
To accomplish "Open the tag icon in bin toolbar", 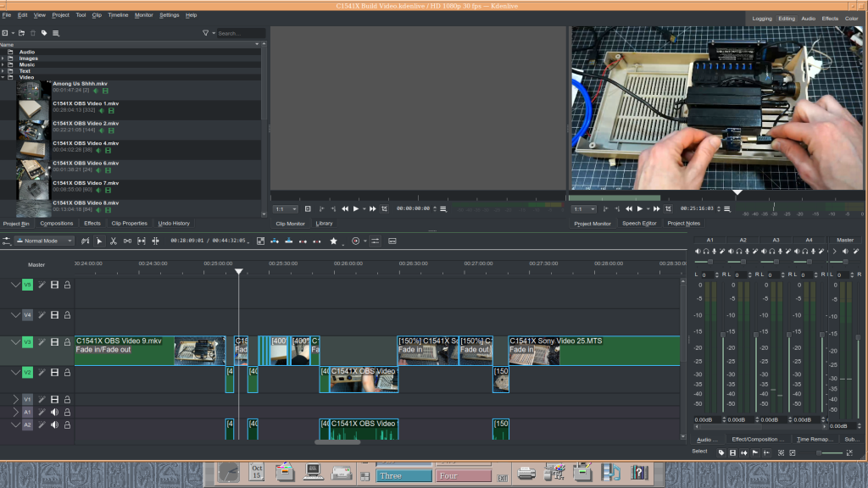I will (x=44, y=33).
